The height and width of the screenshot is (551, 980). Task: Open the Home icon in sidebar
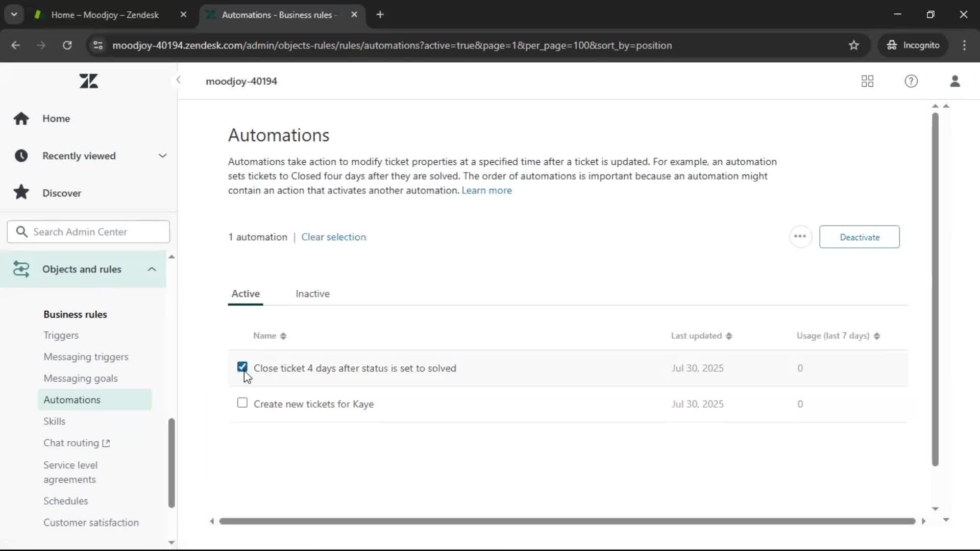point(21,118)
